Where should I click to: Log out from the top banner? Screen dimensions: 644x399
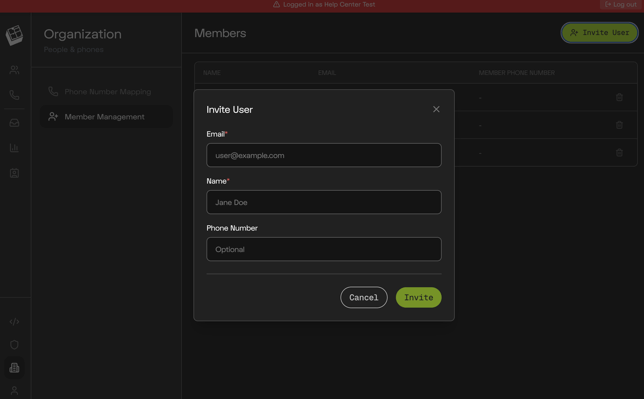pyautogui.click(x=621, y=5)
